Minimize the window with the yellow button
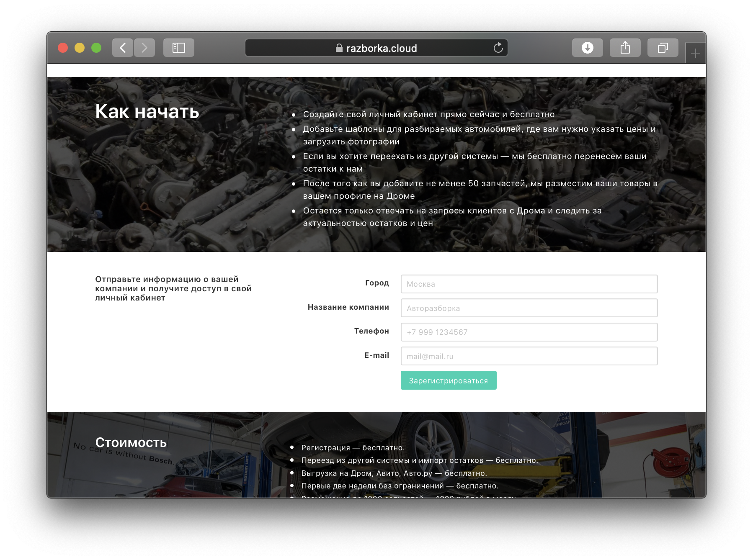The width and height of the screenshot is (753, 560). tap(80, 48)
